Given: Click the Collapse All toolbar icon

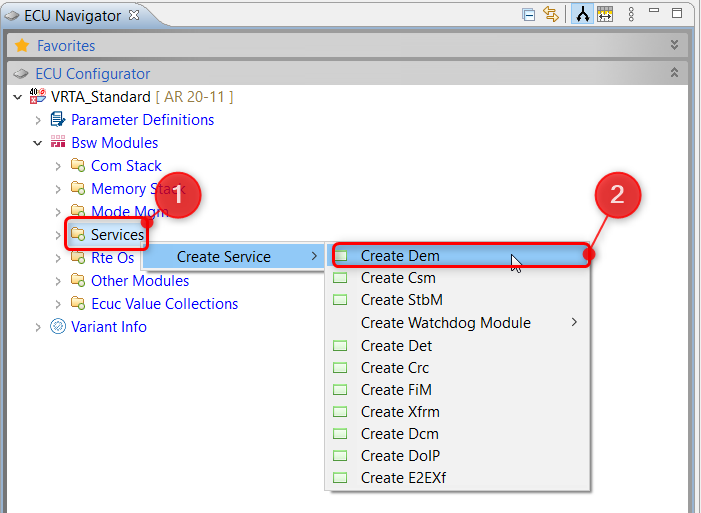Looking at the screenshot, I should click(x=528, y=15).
